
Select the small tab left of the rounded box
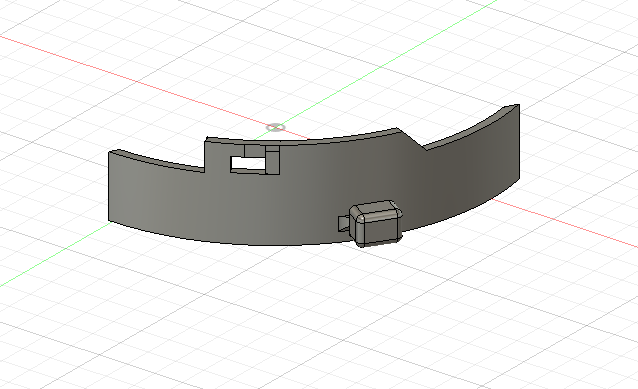coord(344,223)
